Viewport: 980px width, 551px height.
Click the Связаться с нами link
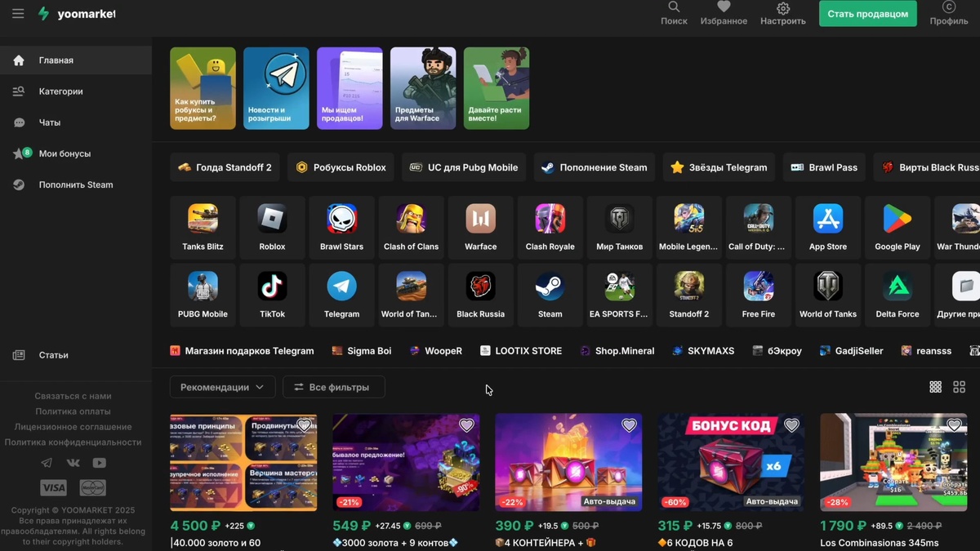(x=73, y=396)
